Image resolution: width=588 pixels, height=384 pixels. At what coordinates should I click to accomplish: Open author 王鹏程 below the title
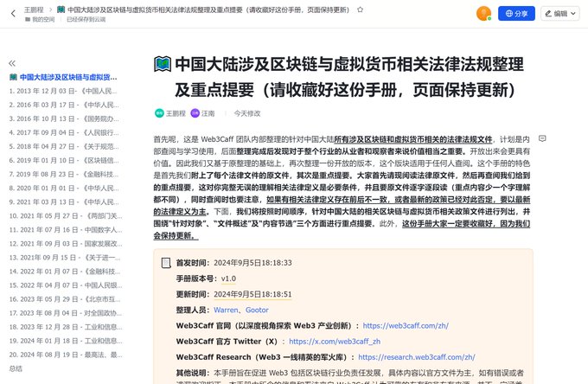point(170,113)
